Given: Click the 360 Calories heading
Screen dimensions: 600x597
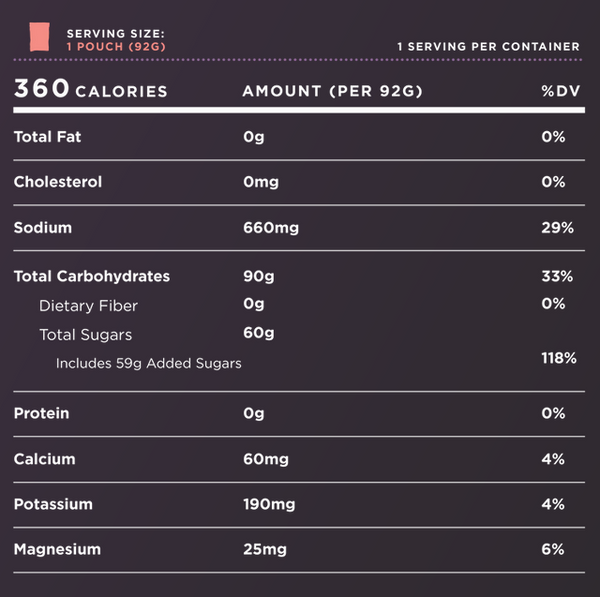Looking at the screenshot, I should point(91,89).
